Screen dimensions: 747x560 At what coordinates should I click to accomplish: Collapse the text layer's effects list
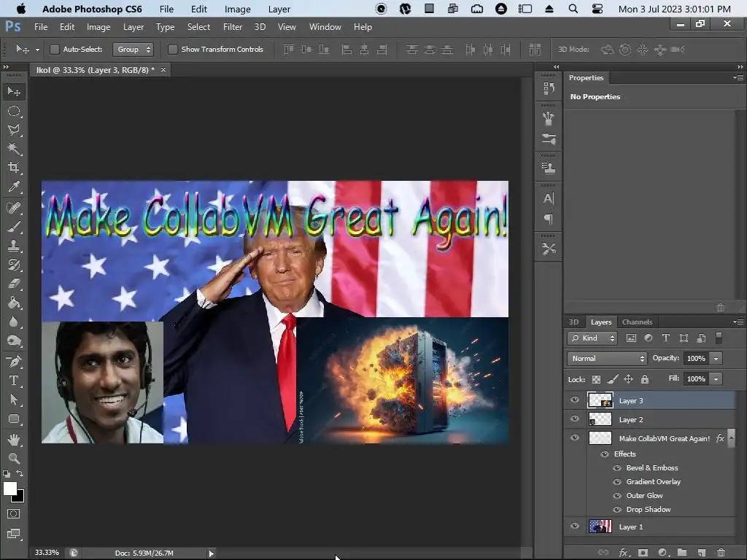click(x=731, y=437)
